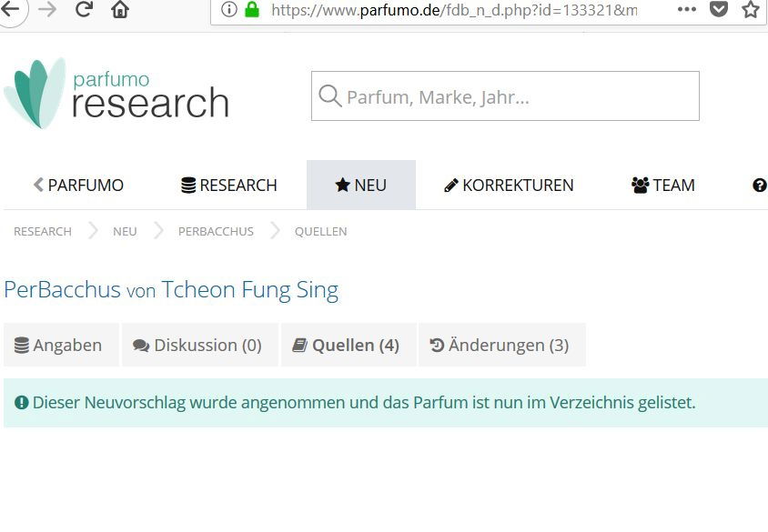Click the magnifier icon in the search box
768x532 pixels.
329,95
